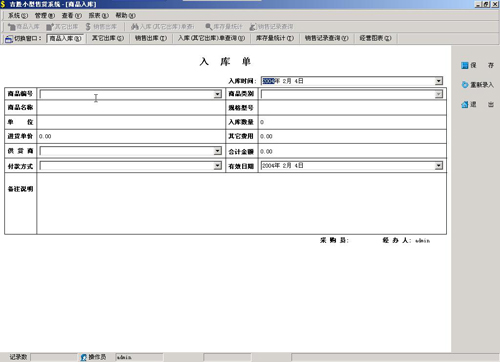Screen dimensions: 500x362
Task: Switch to the 经营图表 window tab
Action: (375, 38)
